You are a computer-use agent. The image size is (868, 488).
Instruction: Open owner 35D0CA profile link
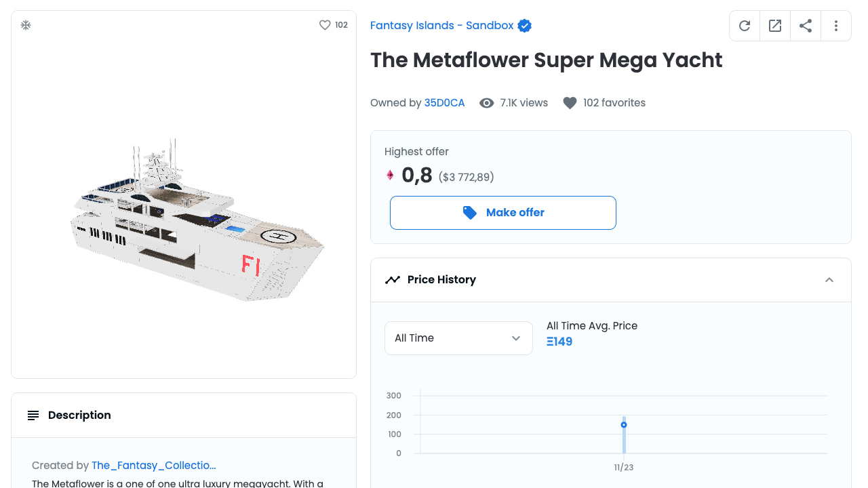pos(445,103)
